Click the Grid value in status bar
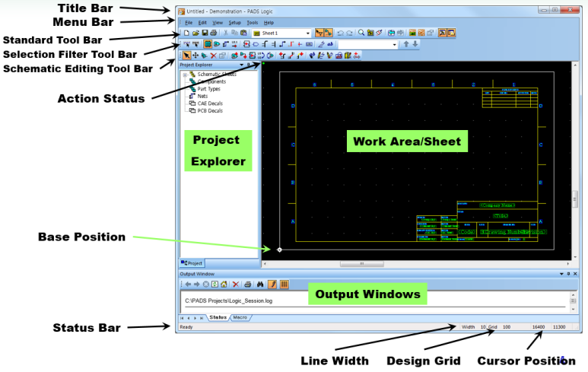Screen dimensions: 588x372 tap(507, 327)
